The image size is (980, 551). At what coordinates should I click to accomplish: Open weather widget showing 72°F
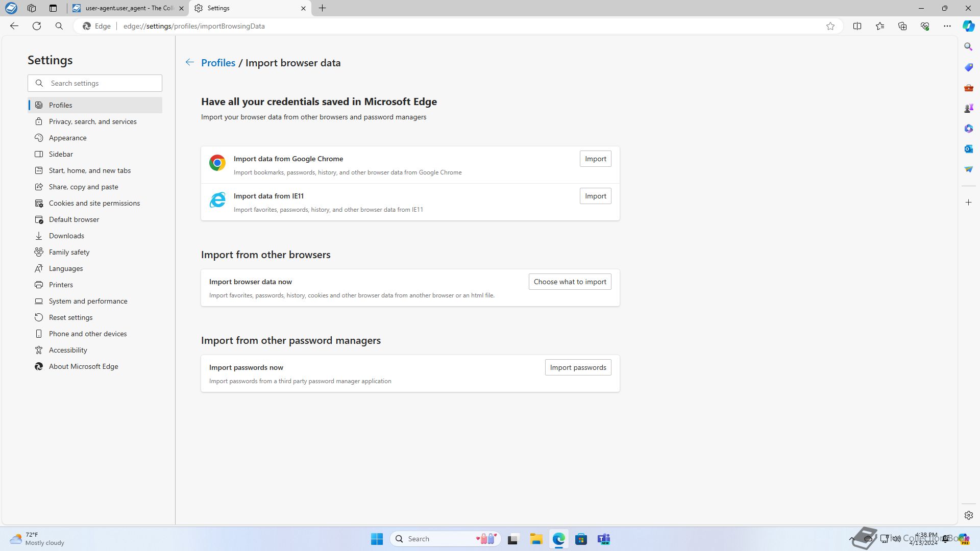pyautogui.click(x=38, y=539)
